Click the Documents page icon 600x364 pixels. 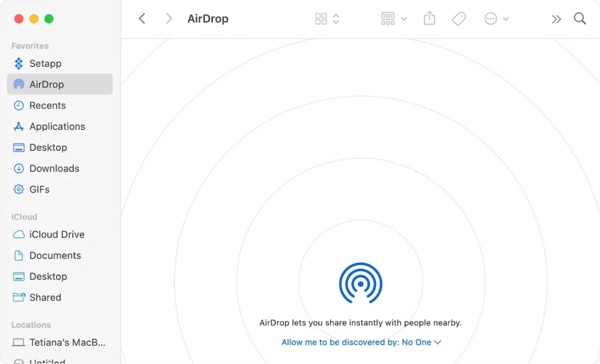tap(18, 255)
